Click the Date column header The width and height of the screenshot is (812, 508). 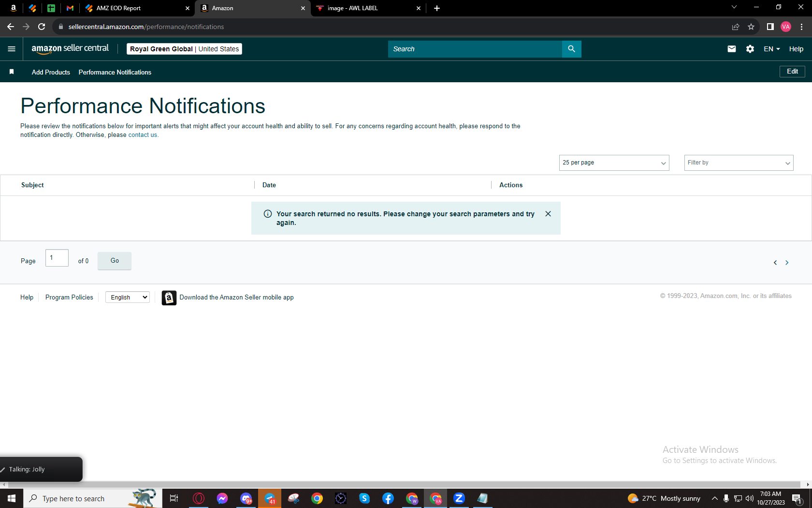point(269,185)
